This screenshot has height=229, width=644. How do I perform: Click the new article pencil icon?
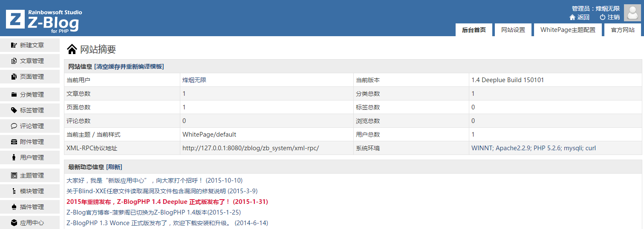point(14,45)
